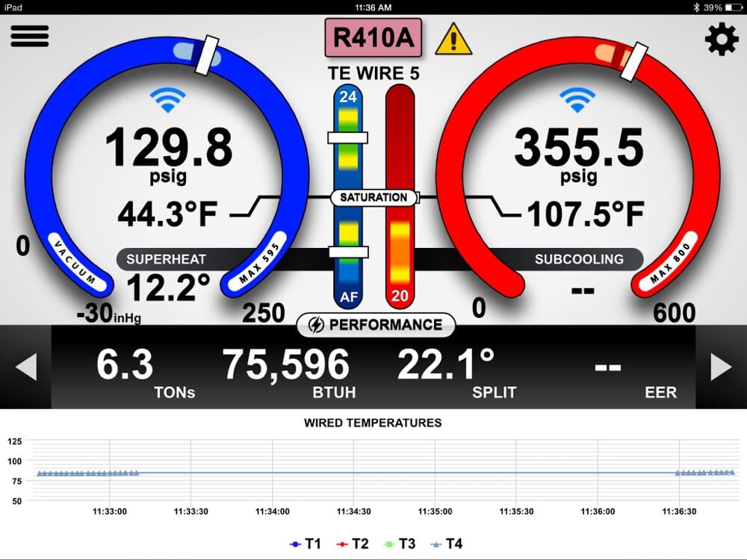The width and height of the screenshot is (747, 560).
Task: Select the SUBCOOLING label bar
Action: coord(579,260)
